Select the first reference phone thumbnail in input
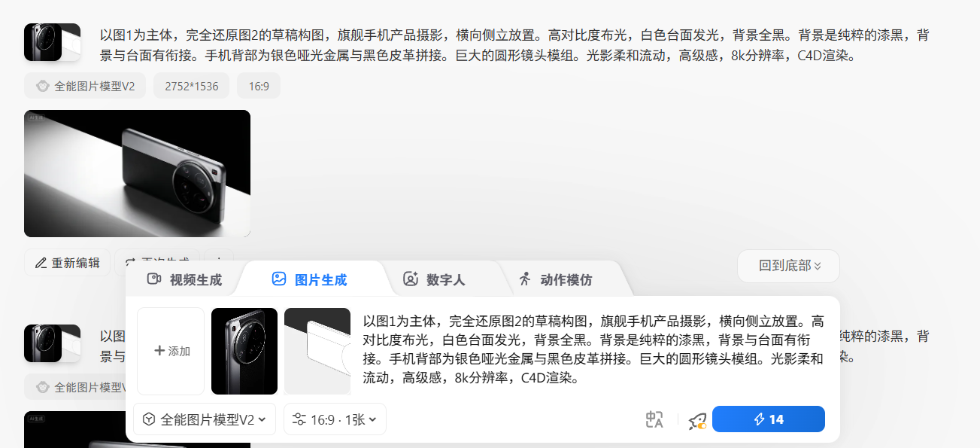980x448 pixels. tap(244, 351)
